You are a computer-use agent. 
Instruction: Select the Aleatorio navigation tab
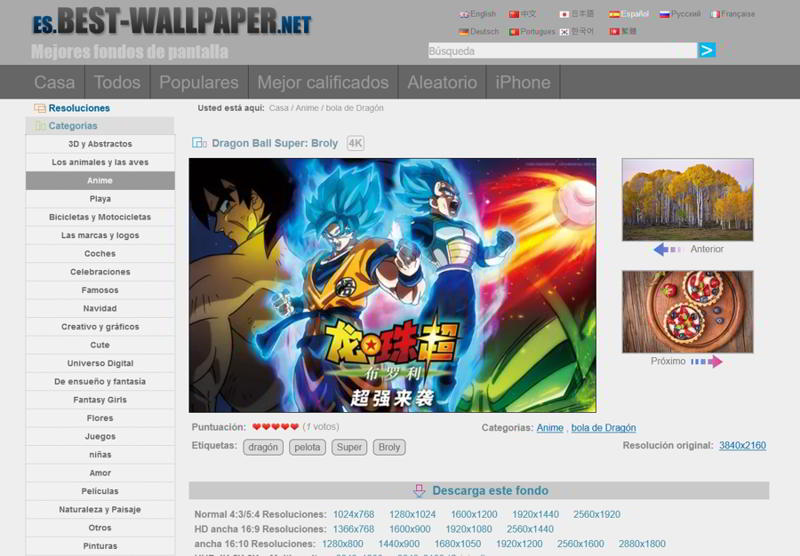click(442, 82)
